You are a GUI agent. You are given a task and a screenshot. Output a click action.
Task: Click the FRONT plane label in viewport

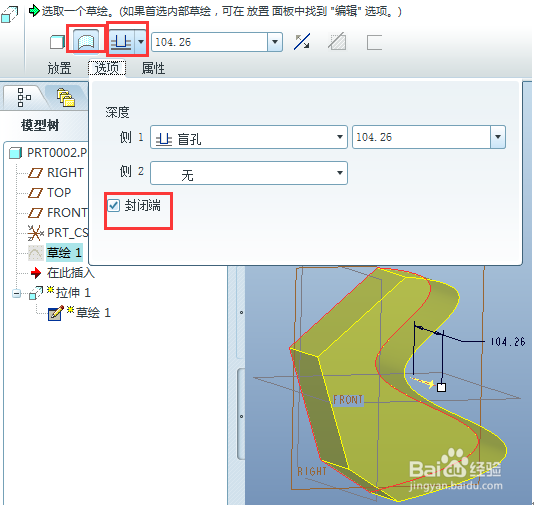coord(348,399)
